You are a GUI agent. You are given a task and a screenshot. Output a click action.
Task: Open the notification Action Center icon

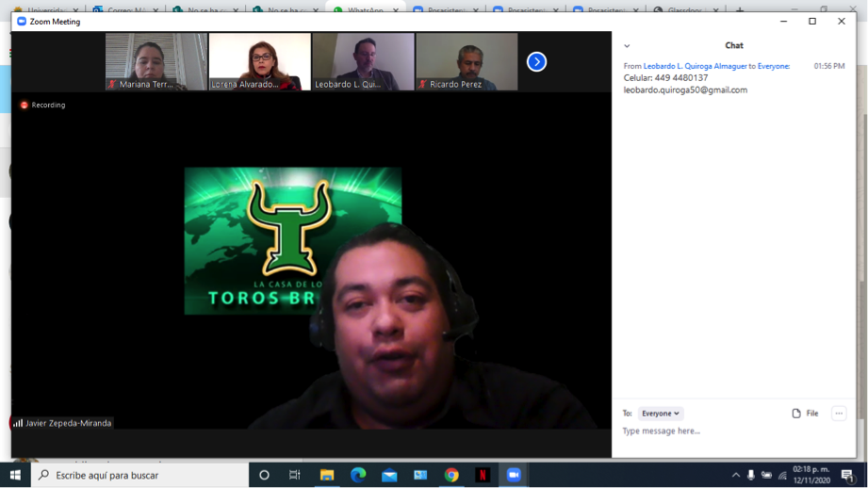point(847,475)
